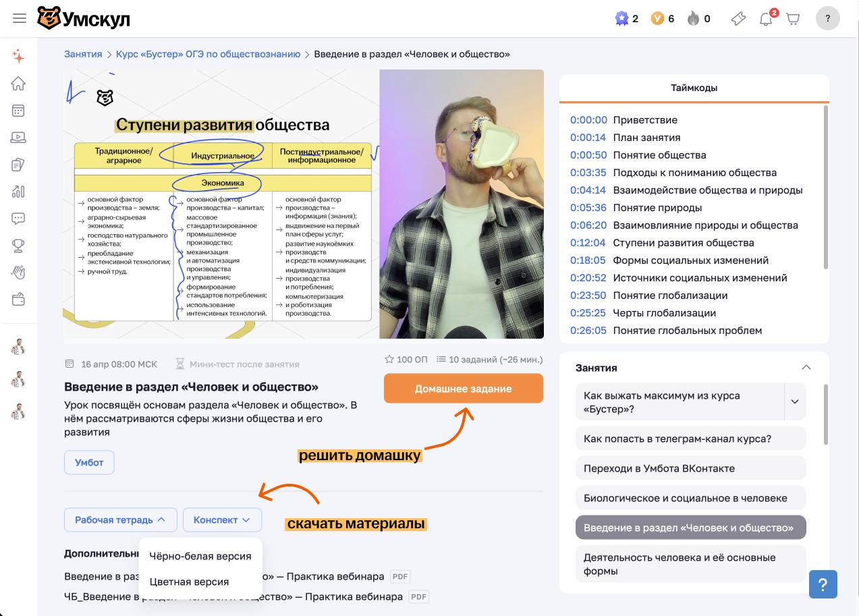The image size is (859, 616).
Task: Select Цветная версия menu option
Action: (190, 582)
